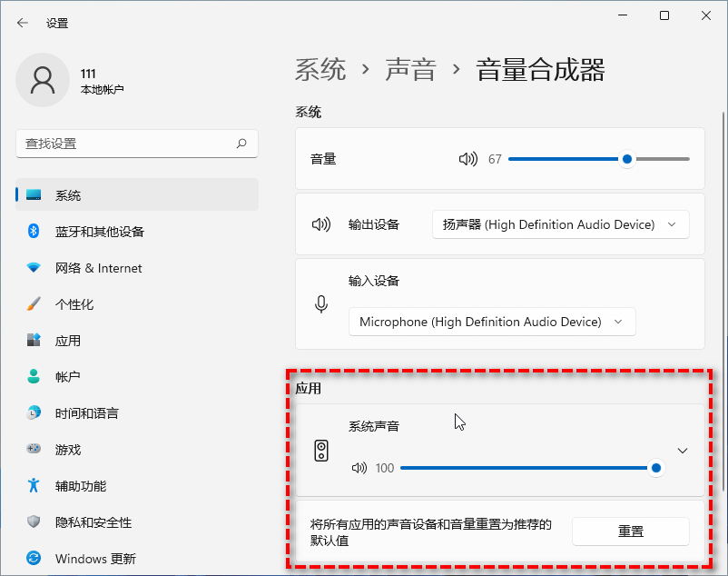Open 时间和语言 settings page
Screen dimensions: 728x576
pyautogui.click(x=137, y=412)
